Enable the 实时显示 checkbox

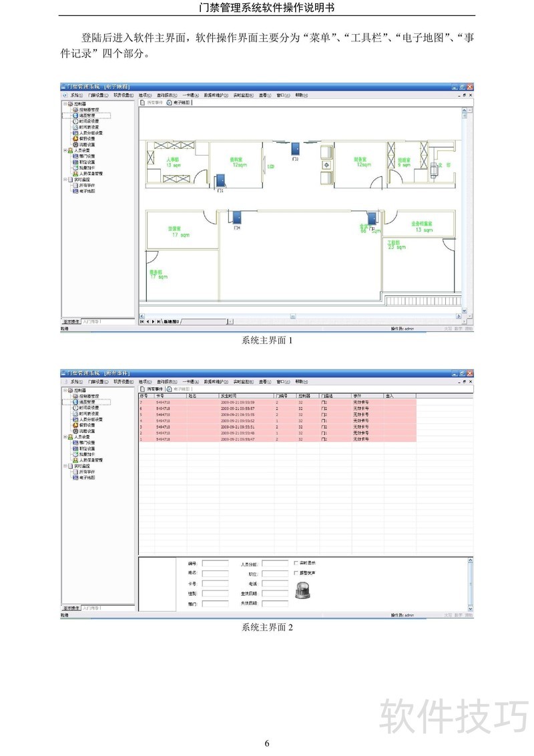[x=296, y=563]
